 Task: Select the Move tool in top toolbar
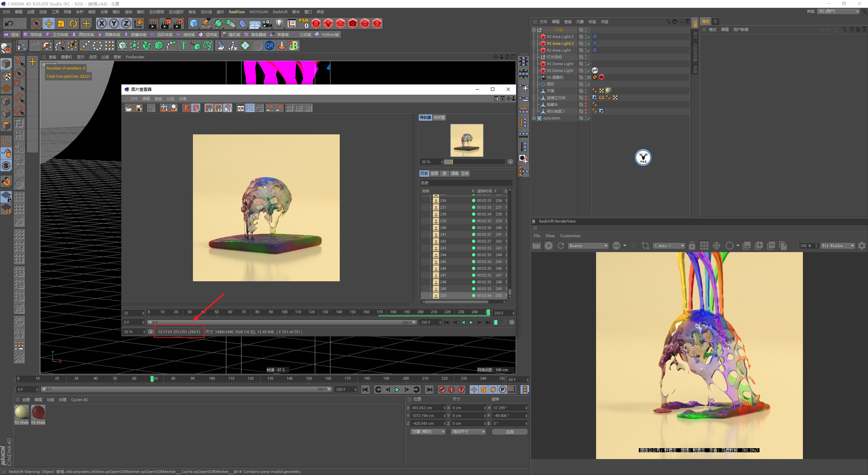tap(49, 23)
